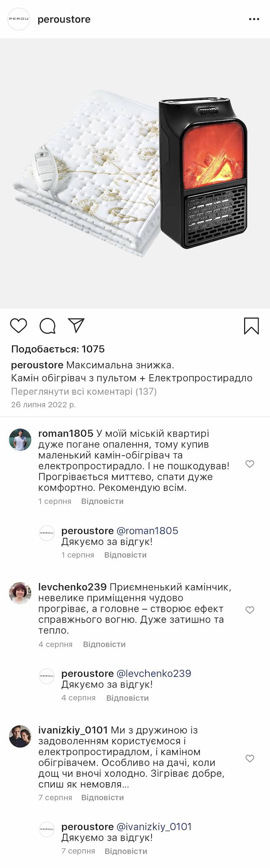Image resolution: width=270 pixels, height=868 pixels.
Task: Expand all 137 comments link
Action: pos(84,391)
